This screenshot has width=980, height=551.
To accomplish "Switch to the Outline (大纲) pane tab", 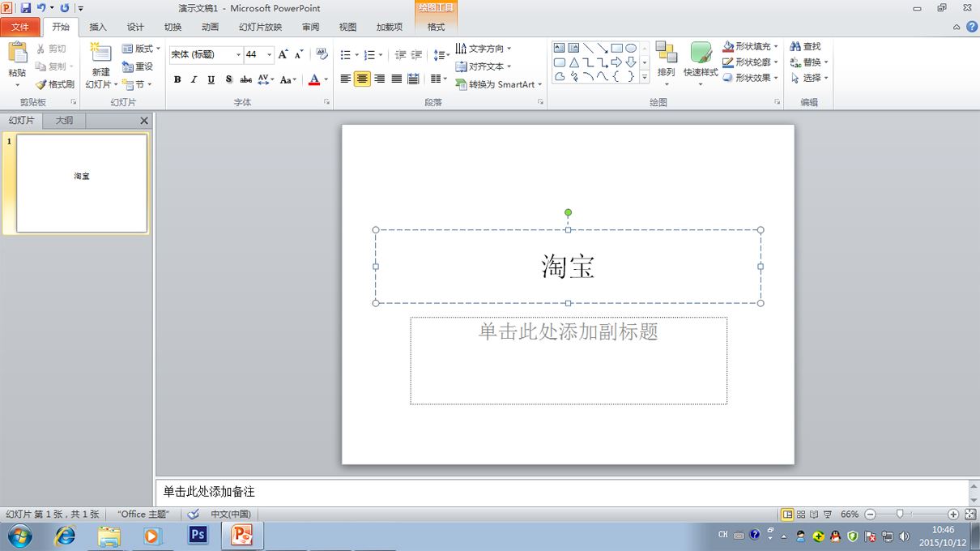I will tap(64, 121).
